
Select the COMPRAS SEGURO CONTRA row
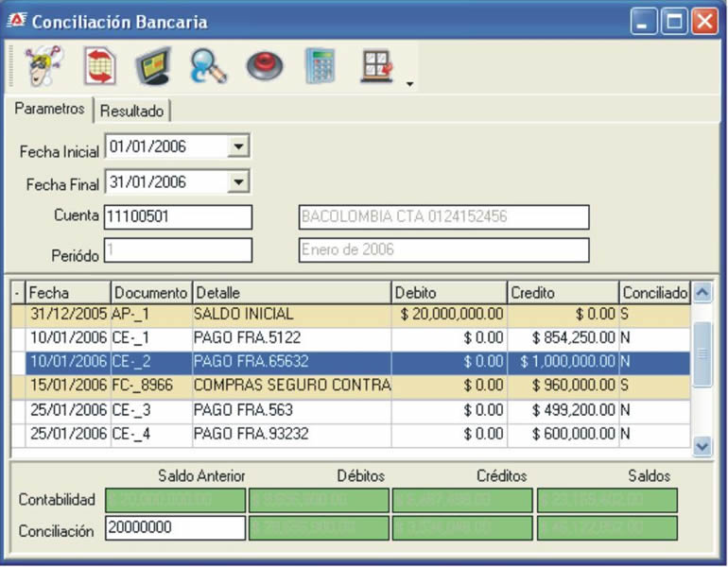(x=351, y=386)
